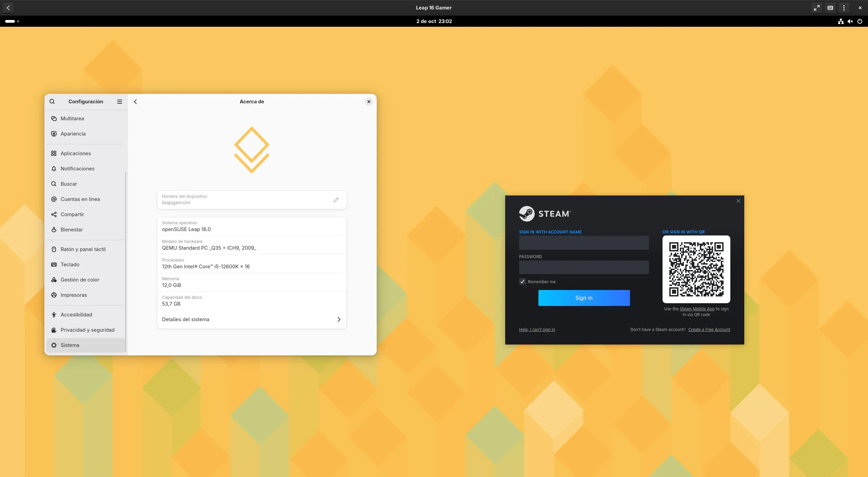Toggle the Remember me checkbox
The image size is (868, 477).
522,282
